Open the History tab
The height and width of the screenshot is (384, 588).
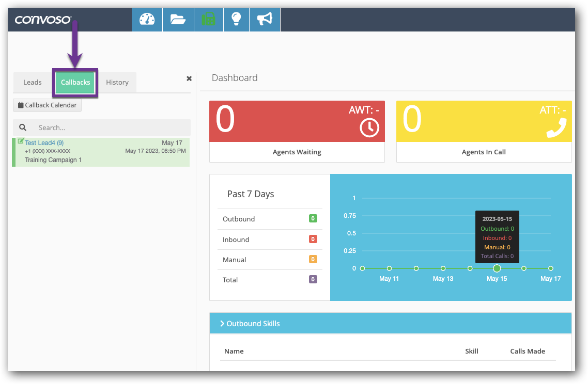117,83
